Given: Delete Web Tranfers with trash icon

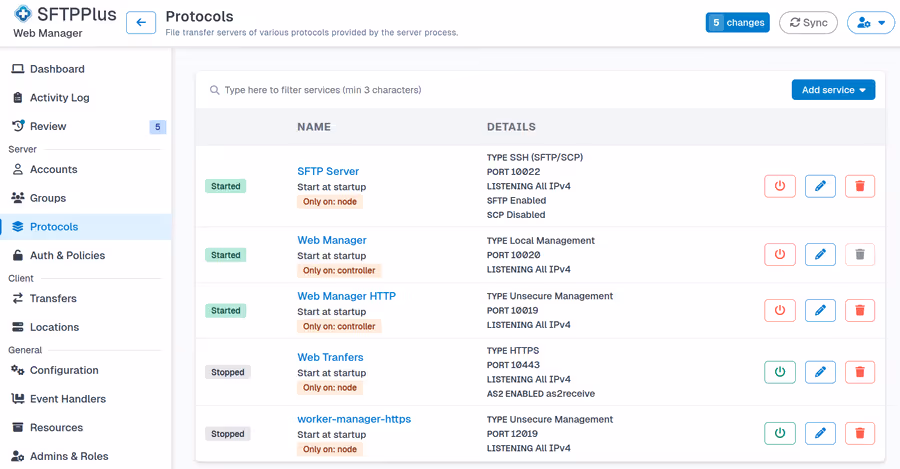Looking at the screenshot, I should pos(860,372).
